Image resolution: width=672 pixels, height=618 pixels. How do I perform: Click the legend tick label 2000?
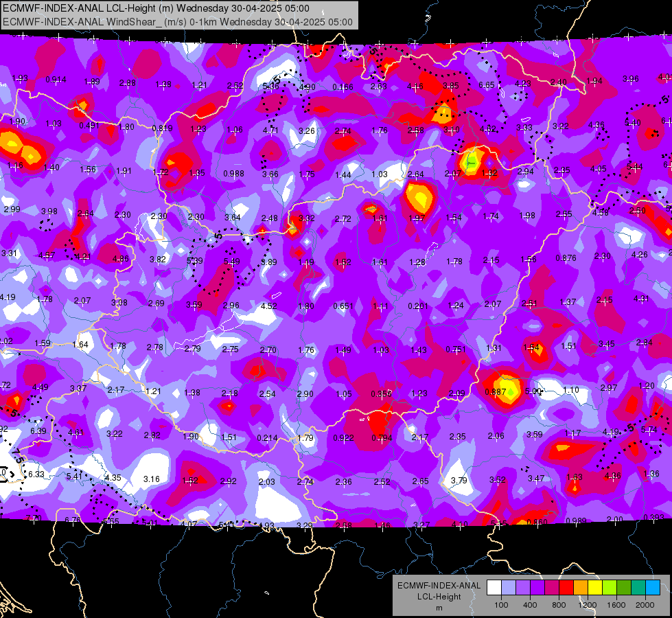coord(645,605)
